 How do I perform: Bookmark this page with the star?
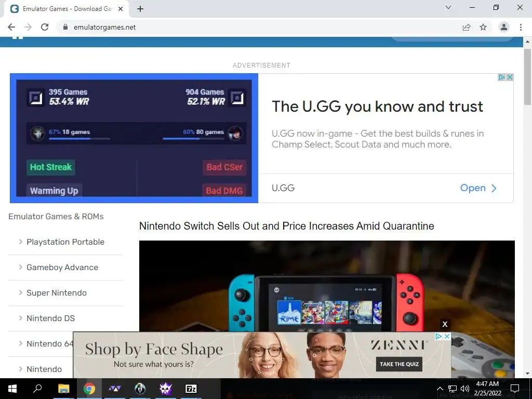coord(483,27)
